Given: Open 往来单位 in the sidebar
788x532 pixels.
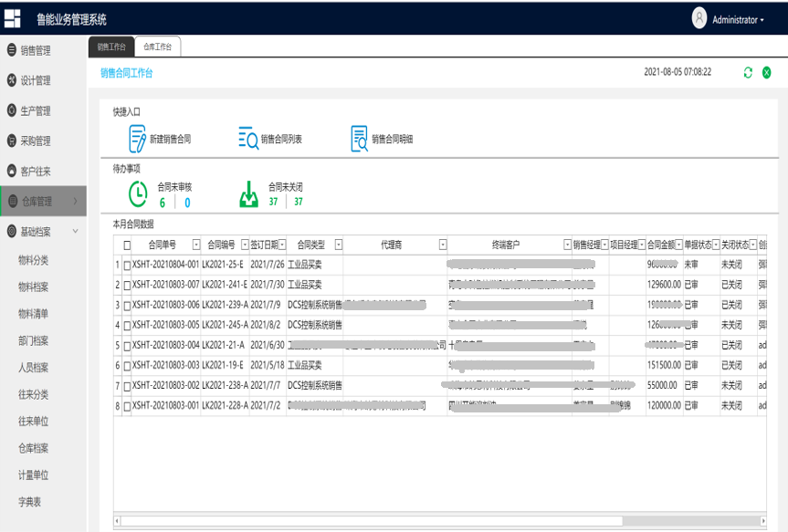Looking at the screenshot, I should 33,421.
